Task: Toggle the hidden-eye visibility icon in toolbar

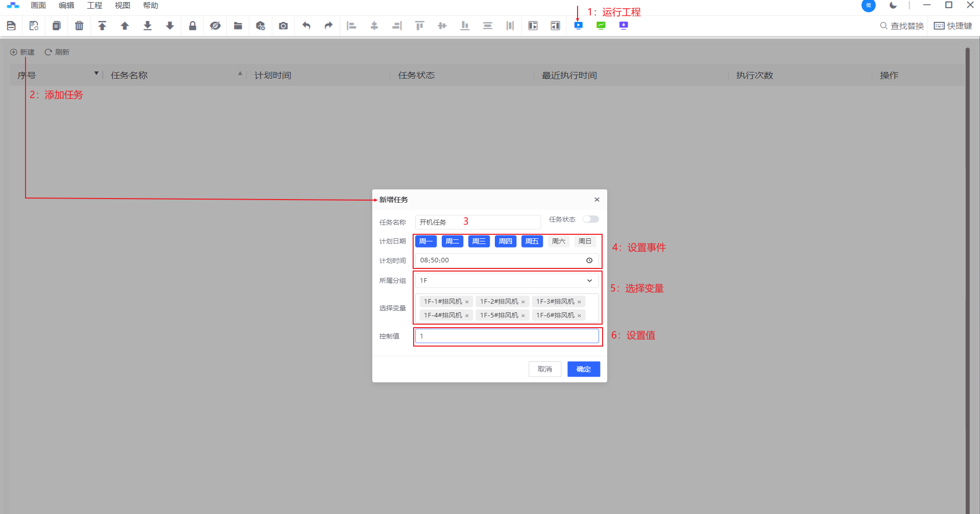Action: coord(215,26)
